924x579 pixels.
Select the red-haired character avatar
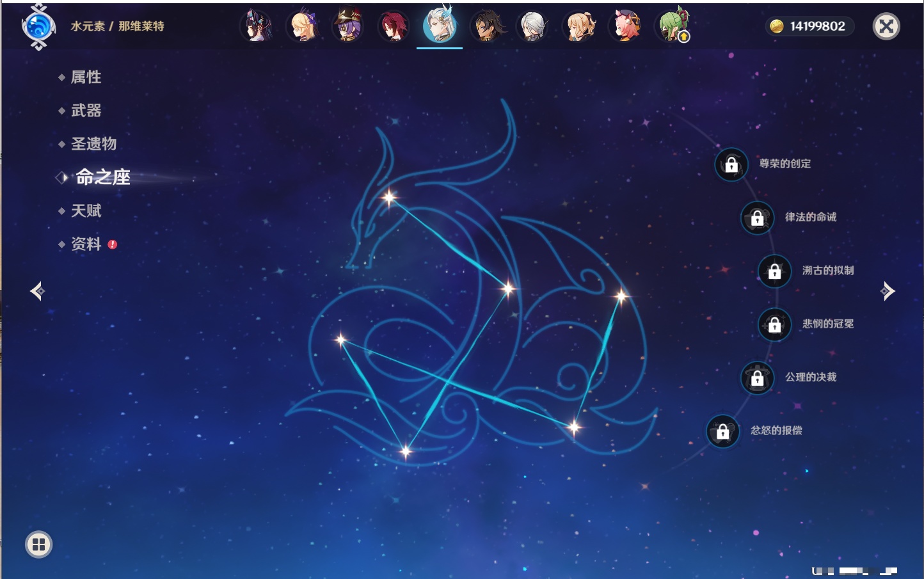(394, 26)
